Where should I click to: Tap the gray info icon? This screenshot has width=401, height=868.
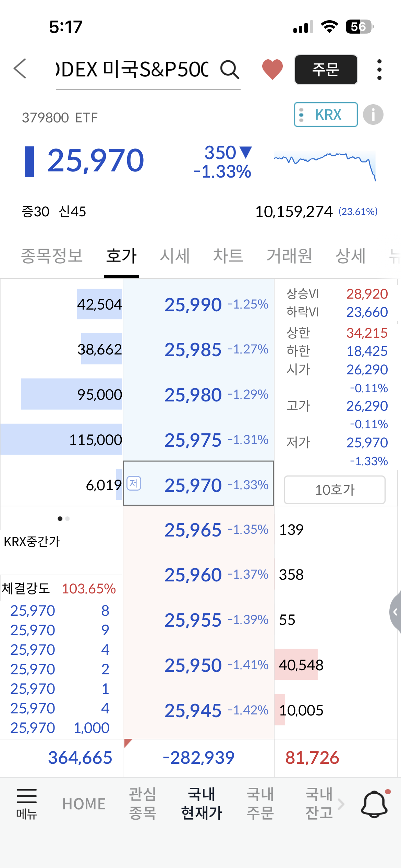pyautogui.click(x=373, y=114)
